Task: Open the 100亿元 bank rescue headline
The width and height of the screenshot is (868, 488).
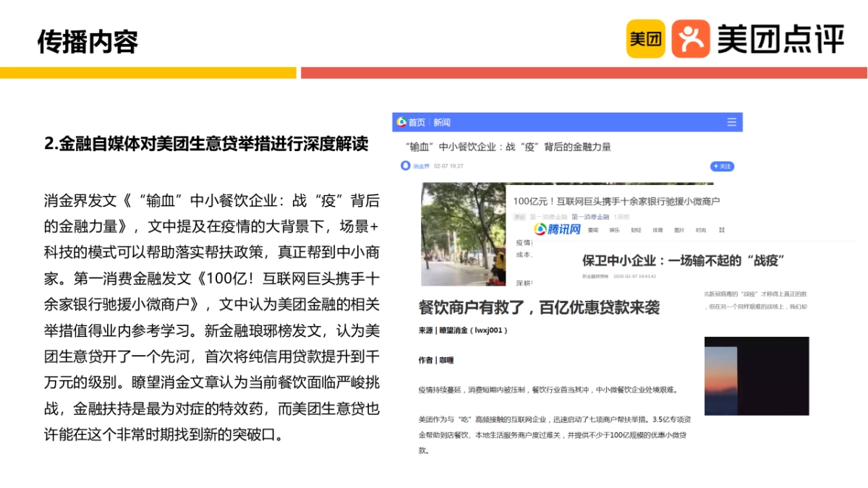Action: (x=618, y=200)
